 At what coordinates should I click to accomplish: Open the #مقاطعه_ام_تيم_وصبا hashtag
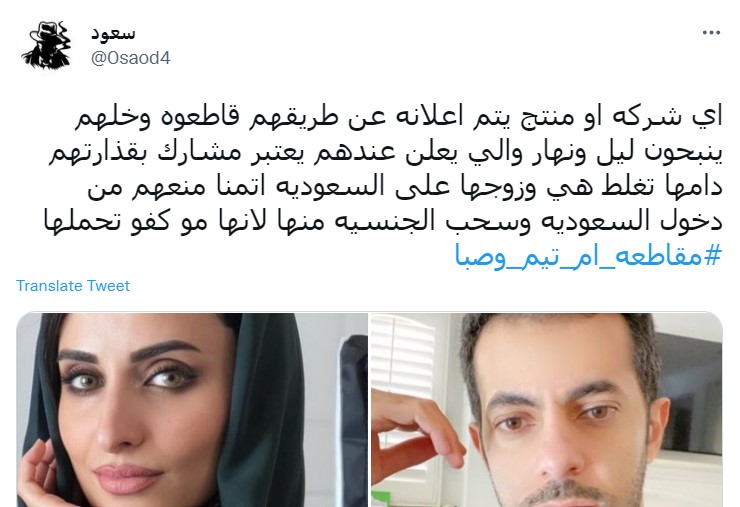tap(589, 256)
